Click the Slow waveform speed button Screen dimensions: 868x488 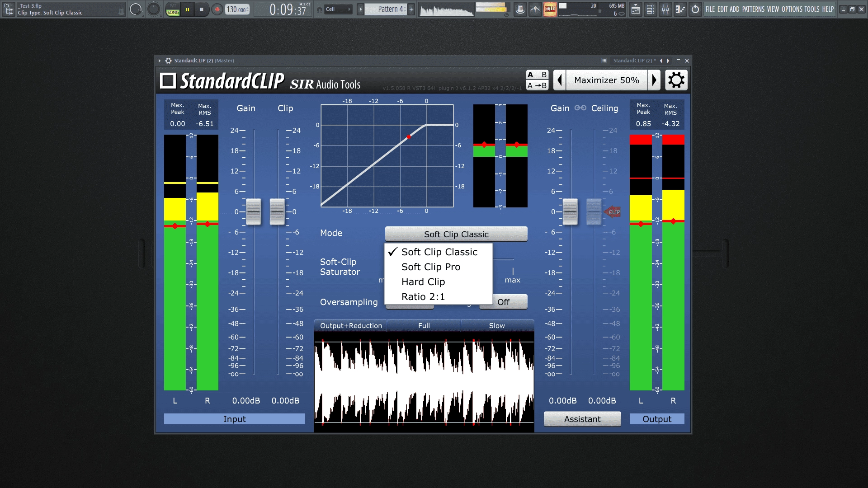[x=497, y=326]
